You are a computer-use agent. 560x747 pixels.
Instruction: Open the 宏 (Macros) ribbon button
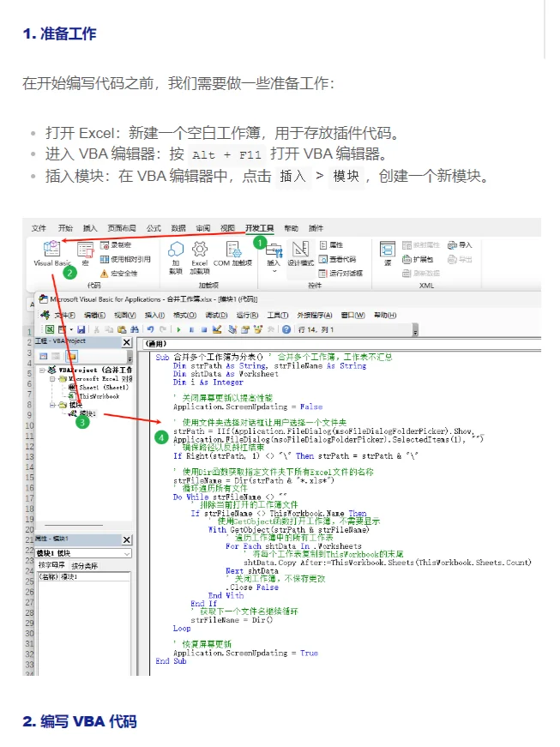(86, 253)
